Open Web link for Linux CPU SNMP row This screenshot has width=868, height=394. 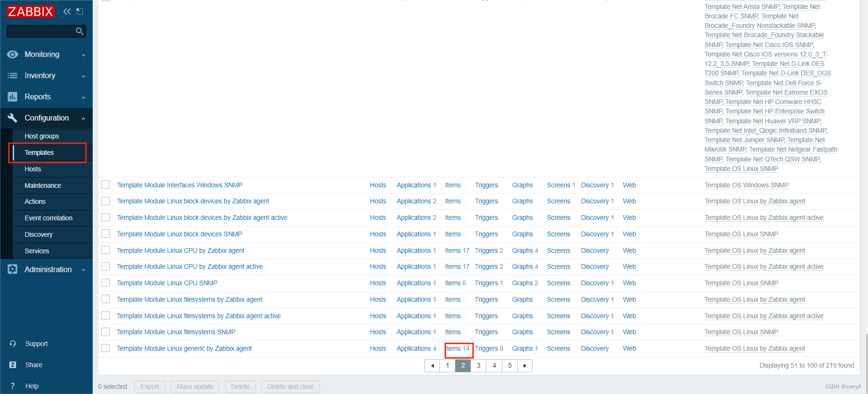pos(629,283)
